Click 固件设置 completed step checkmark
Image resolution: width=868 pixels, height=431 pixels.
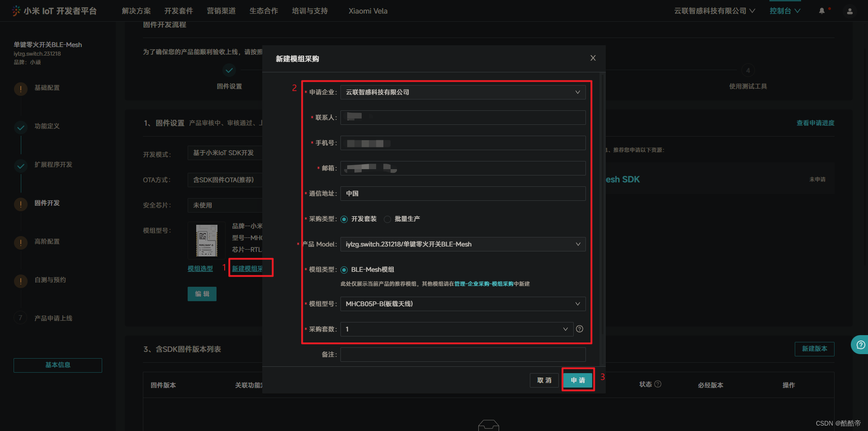[x=229, y=71]
